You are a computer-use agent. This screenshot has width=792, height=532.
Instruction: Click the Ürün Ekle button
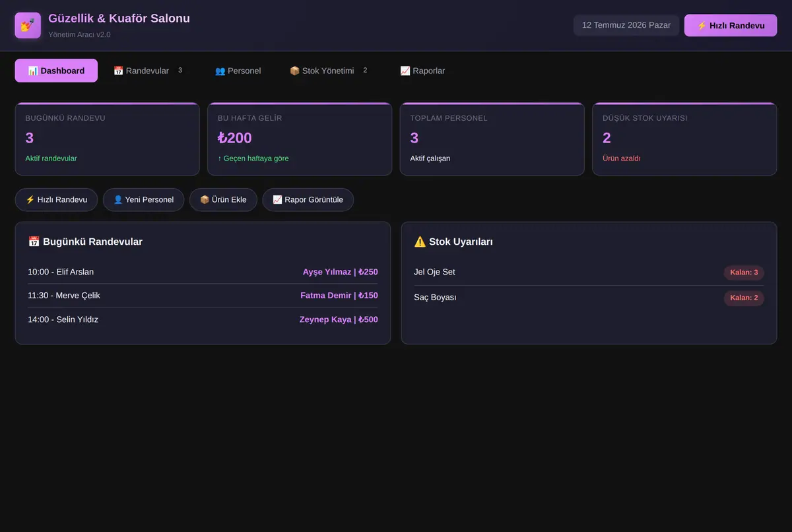click(223, 199)
